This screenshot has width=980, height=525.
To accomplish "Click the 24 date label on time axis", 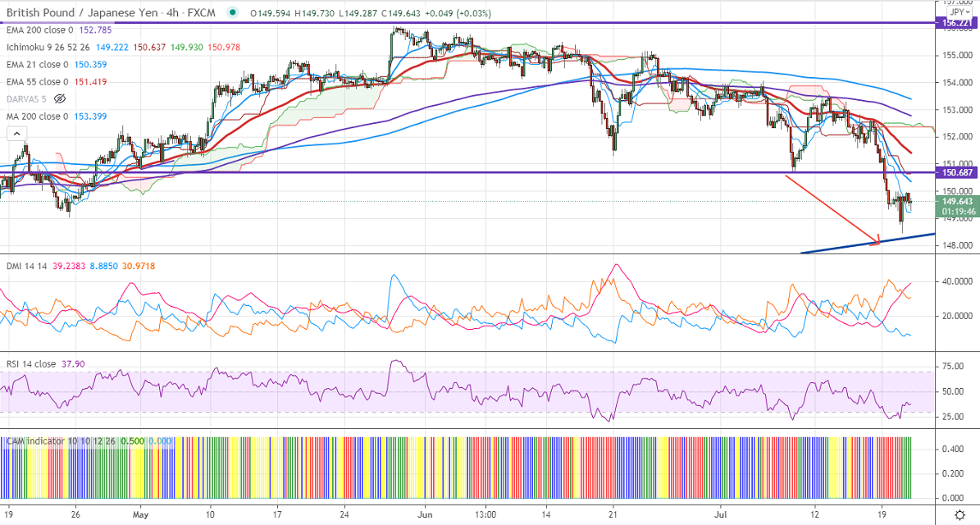I will click(345, 515).
